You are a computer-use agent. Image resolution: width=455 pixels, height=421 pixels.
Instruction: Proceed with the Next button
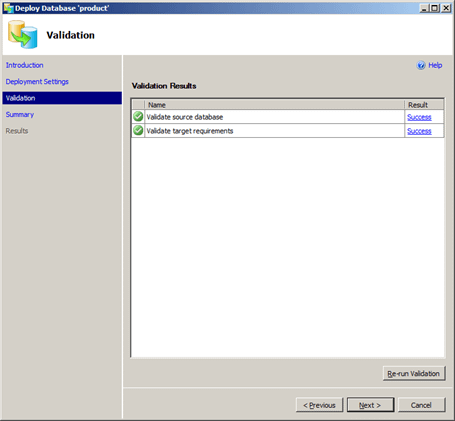370,405
